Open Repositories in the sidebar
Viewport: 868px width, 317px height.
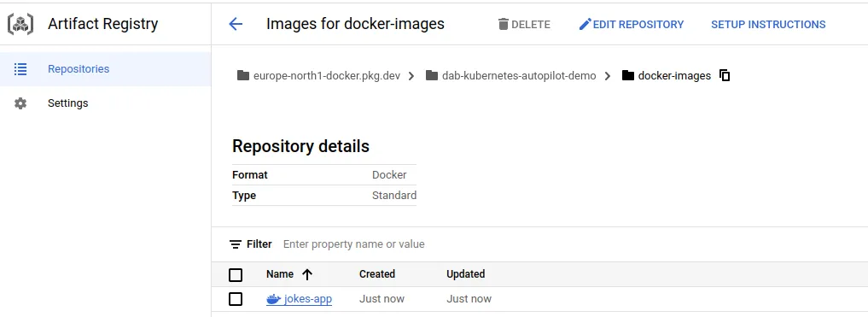point(105,69)
